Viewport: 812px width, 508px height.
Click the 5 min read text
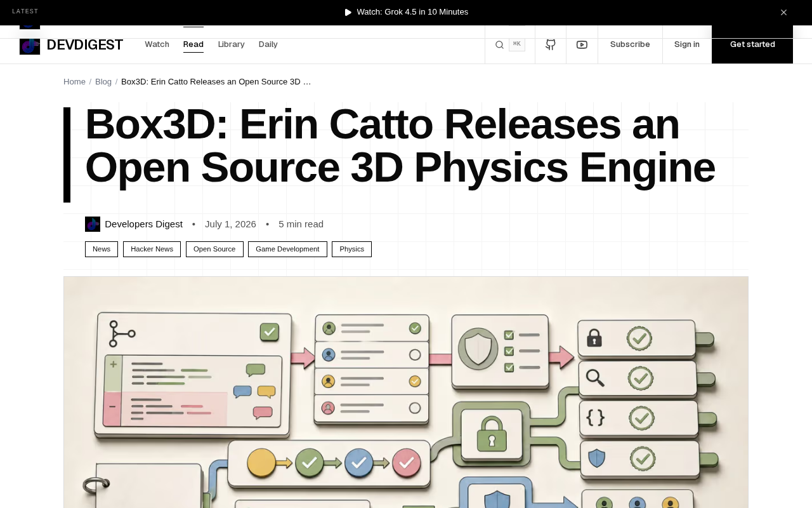click(301, 224)
